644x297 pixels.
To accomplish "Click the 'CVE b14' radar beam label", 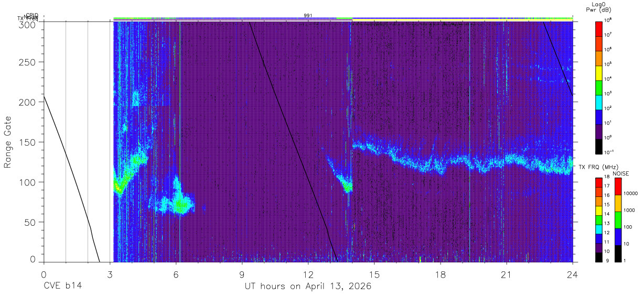I will pos(62,287).
